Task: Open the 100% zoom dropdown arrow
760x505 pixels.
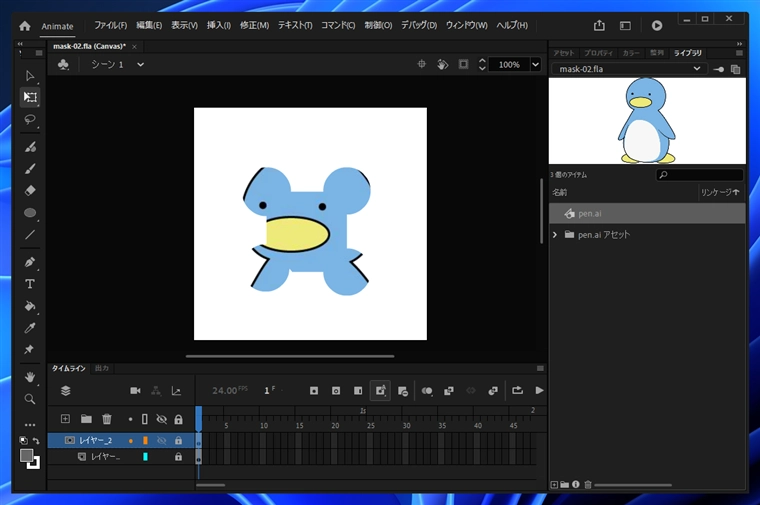Action: pos(536,64)
